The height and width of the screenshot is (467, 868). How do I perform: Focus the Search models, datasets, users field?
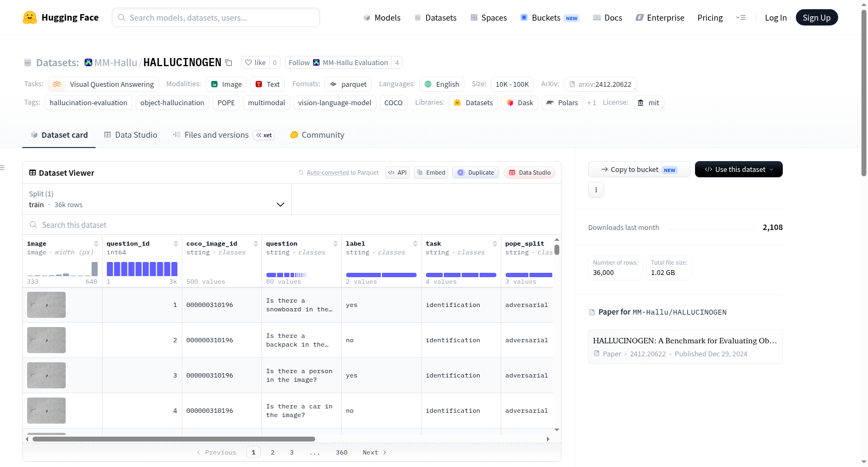216,17
